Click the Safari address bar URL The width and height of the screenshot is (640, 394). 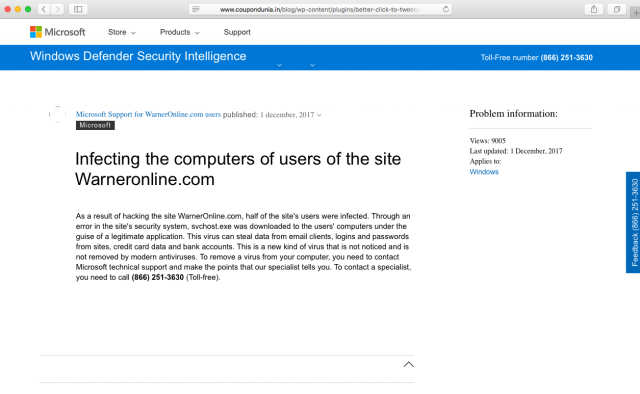pos(320,9)
